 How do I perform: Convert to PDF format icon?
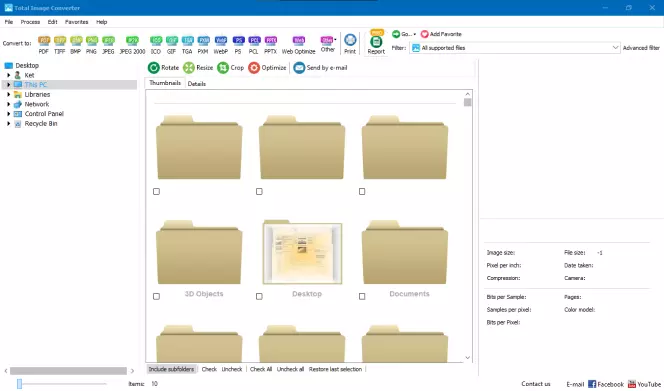pos(44,41)
